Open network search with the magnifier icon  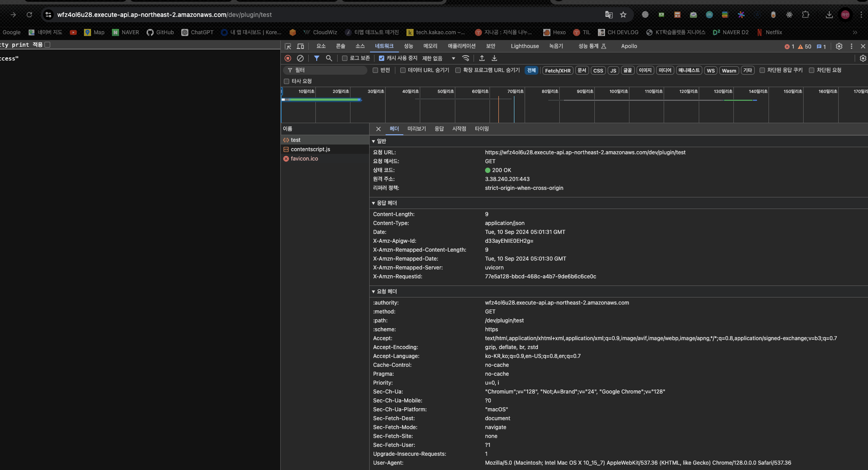click(x=329, y=58)
